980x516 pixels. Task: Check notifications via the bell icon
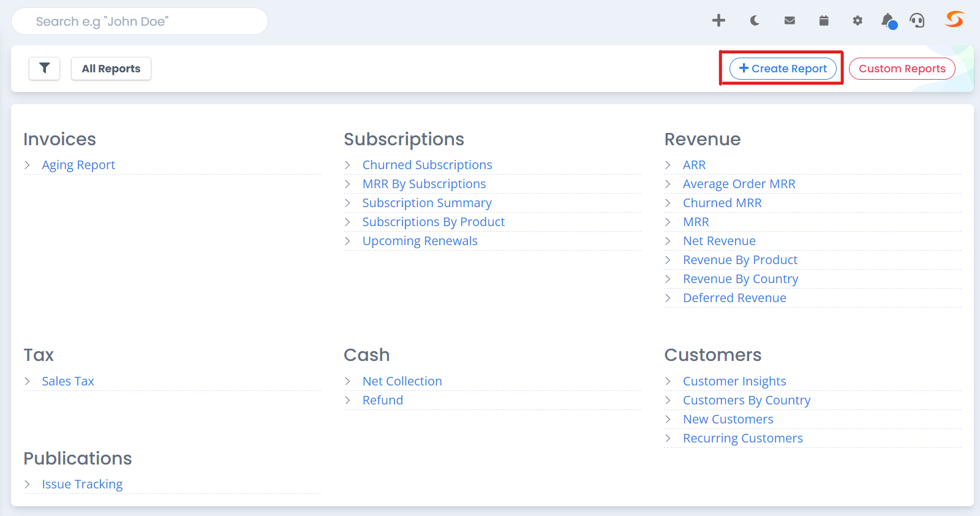(889, 21)
